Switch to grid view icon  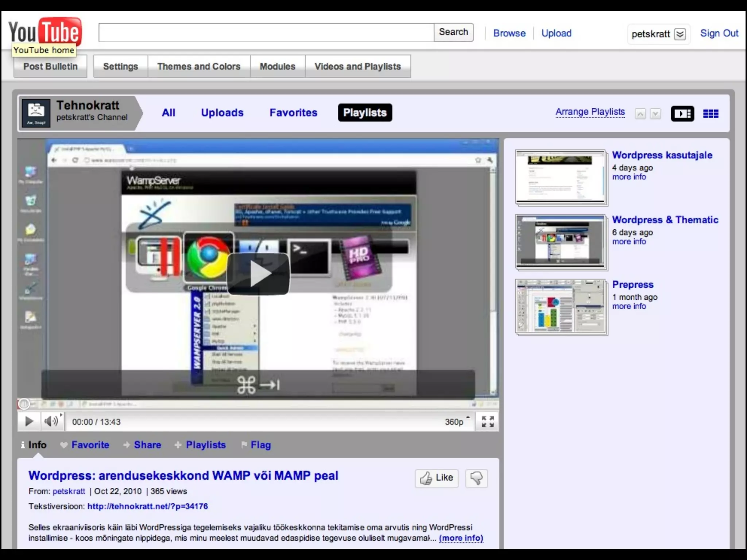(711, 114)
